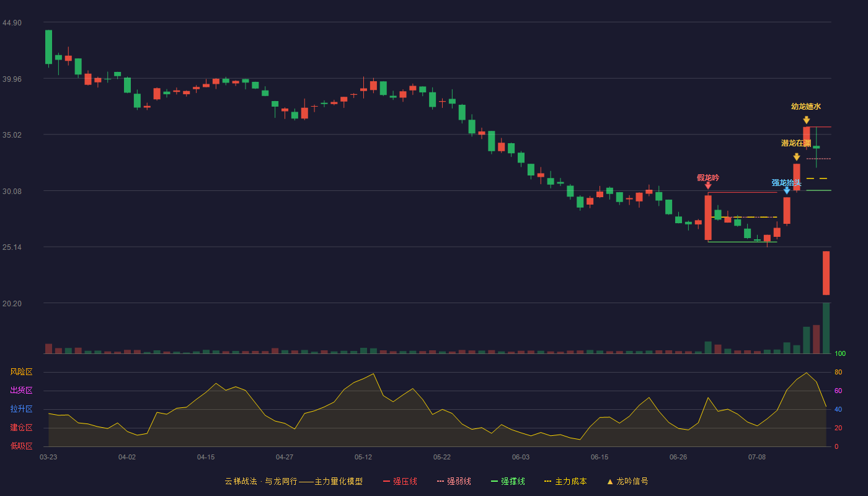Click the yellow 幼龙嬉水 arrow marker

pyautogui.click(x=806, y=120)
